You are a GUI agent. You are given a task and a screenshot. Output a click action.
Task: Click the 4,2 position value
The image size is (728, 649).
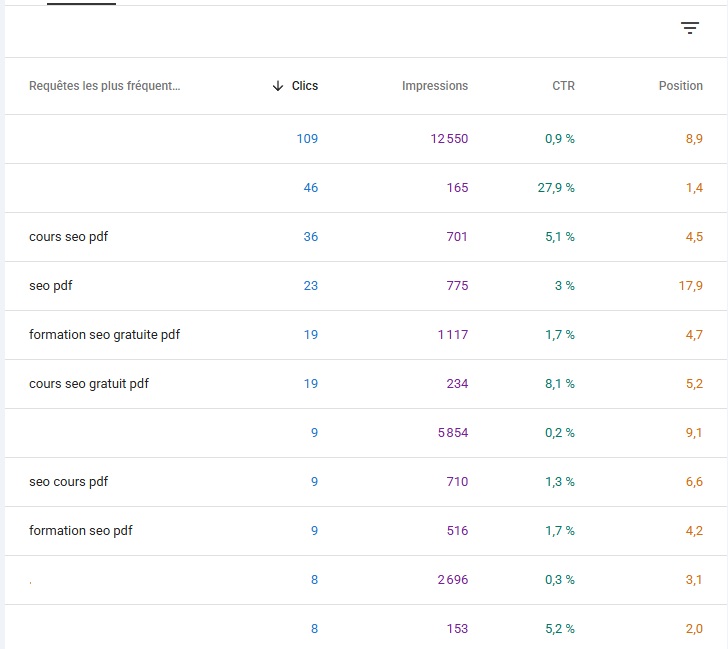[694, 531]
